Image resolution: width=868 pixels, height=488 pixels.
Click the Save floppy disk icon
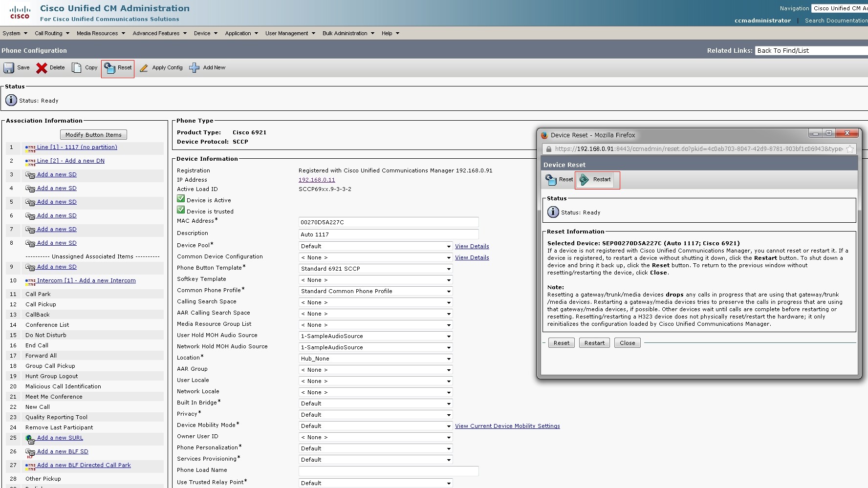[x=9, y=68]
